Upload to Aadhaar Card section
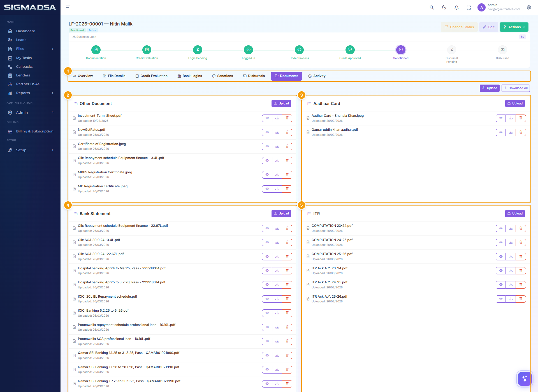Screen dimensions: 538x392 pyautogui.click(x=515, y=104)
